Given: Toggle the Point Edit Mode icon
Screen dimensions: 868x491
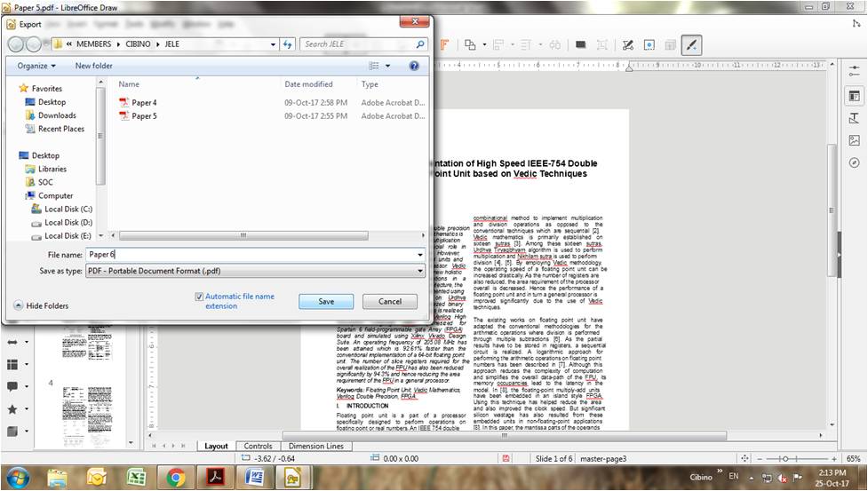Looking at the screenshot, I should (628, 44).
